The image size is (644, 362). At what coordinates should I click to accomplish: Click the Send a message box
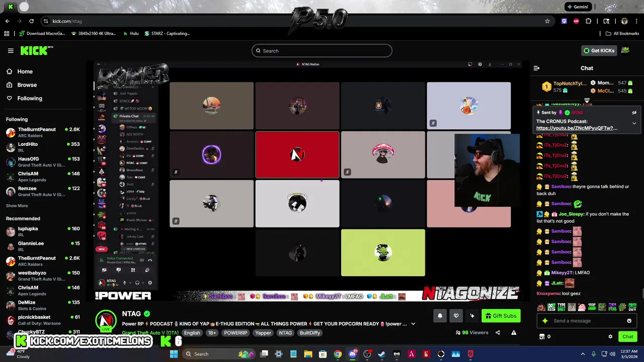tap(586, 321)
